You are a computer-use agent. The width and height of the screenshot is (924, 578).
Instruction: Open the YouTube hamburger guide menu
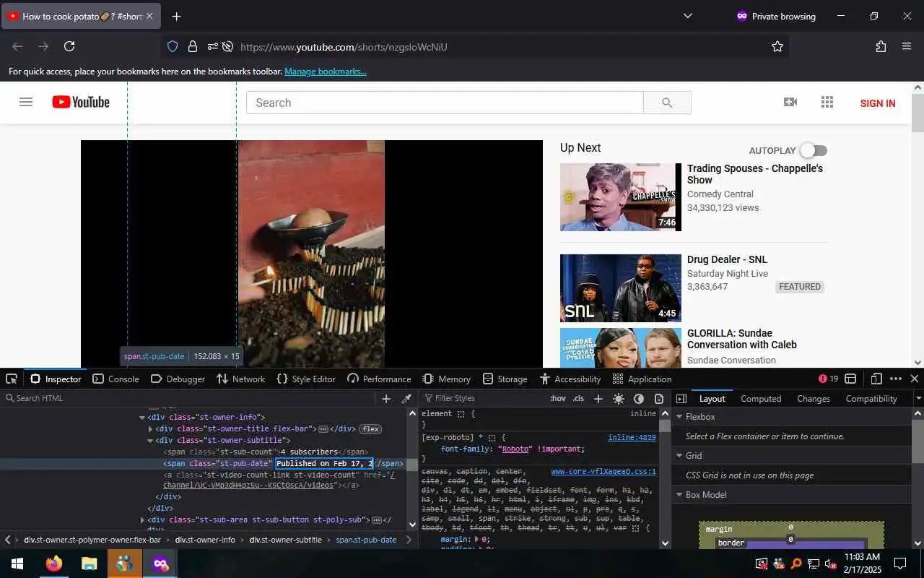26,102
